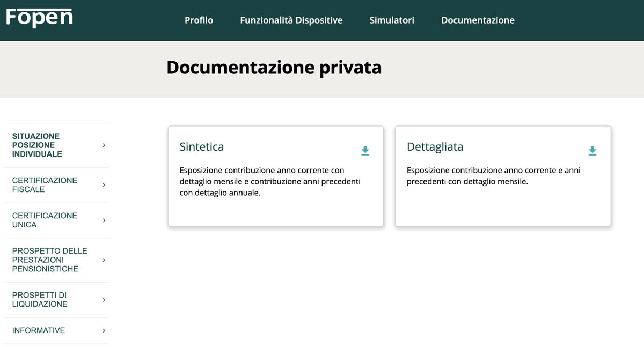Open the Documentazione menu
The height and width of the screenshot is (347, 644).
pyautogui.click(x=478, y=20)
